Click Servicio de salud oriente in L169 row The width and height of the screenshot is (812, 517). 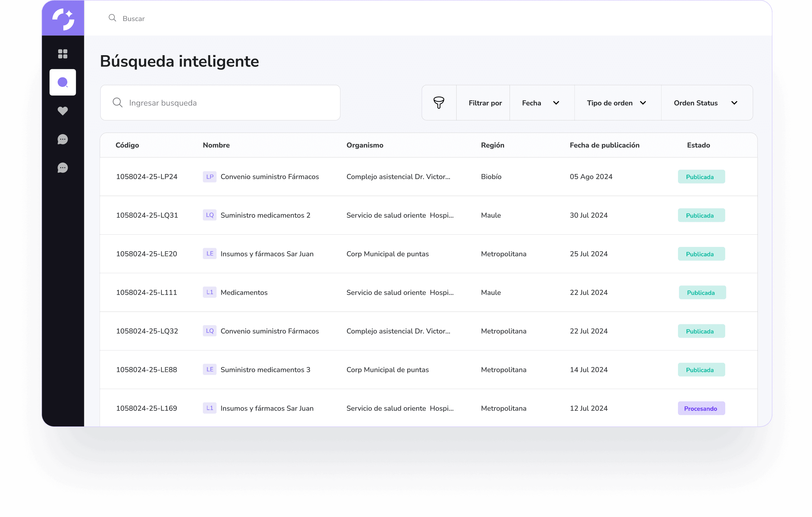(400, 408)
